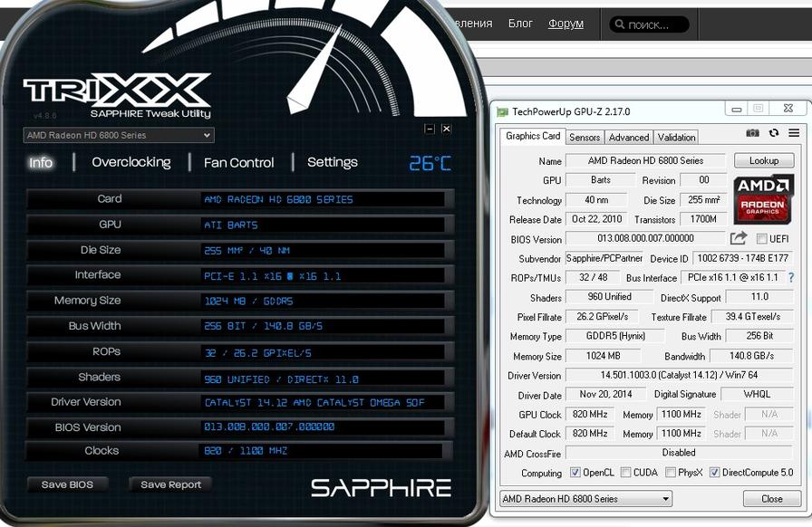812x527 pixels.
Task: Click the Release Date field Oct 22, 2010
Action: tap(596, 219)
